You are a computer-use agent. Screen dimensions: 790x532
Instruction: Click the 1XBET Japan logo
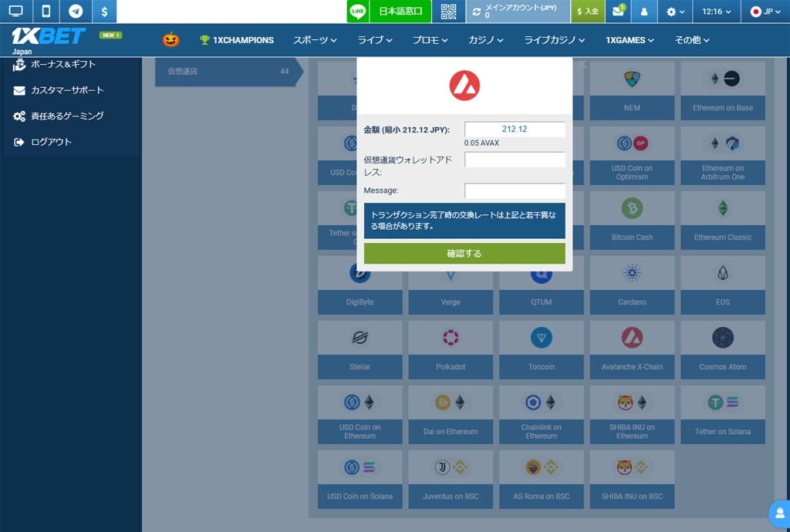tap(48, 40)
